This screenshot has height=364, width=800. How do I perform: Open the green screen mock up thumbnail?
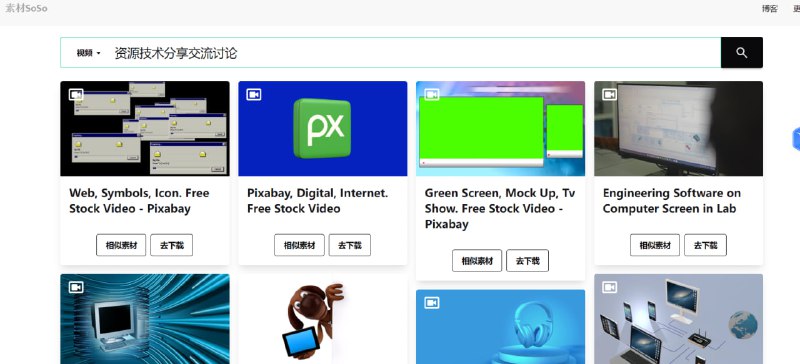click(x=501, y=129)
